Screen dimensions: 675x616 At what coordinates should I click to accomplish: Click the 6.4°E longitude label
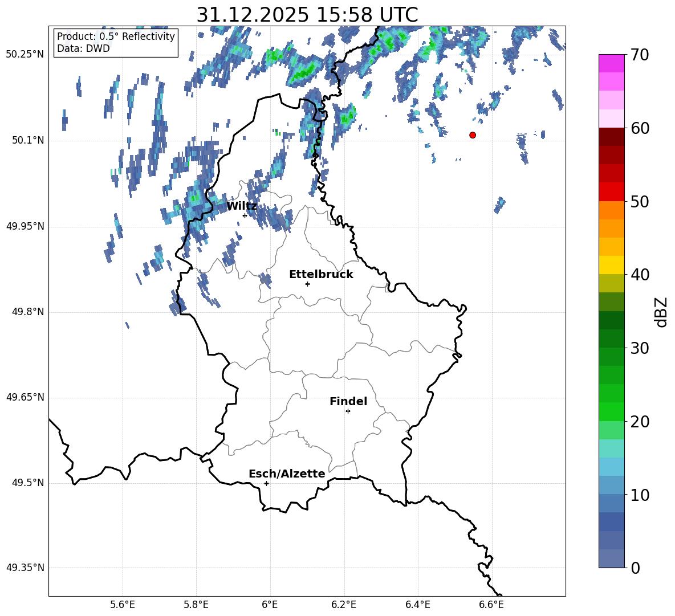[418, 605]
